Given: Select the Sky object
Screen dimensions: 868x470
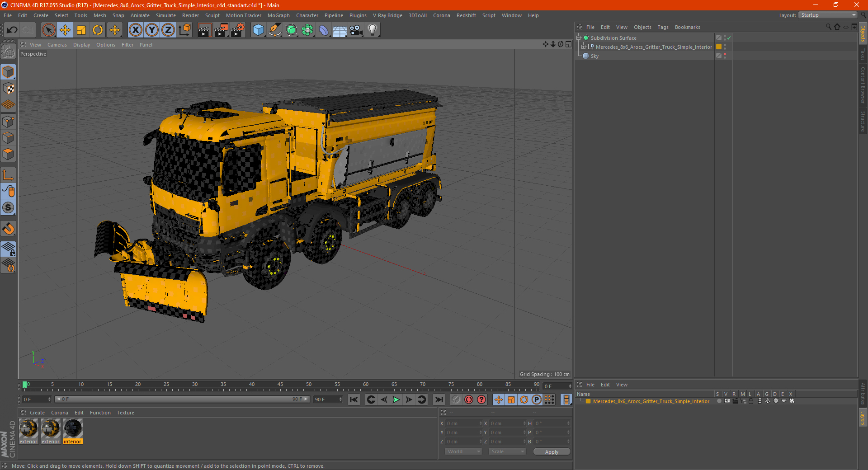Looking at the screenshot, I should 594,56.
